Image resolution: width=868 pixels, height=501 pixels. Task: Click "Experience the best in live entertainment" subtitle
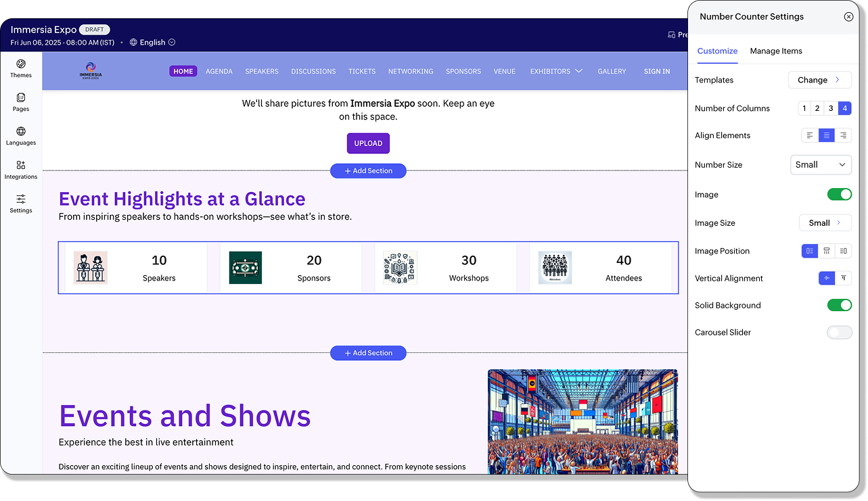(146, 442)
